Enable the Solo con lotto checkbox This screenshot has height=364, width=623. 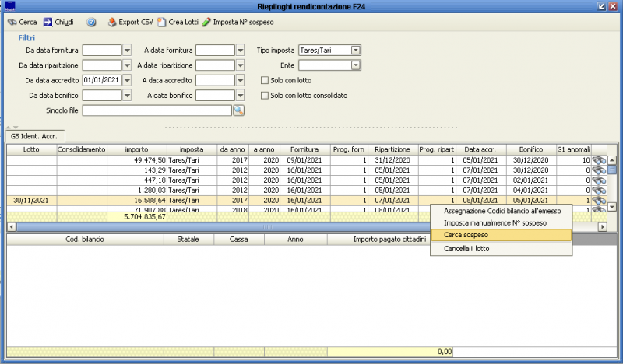(x=265, y=80)
